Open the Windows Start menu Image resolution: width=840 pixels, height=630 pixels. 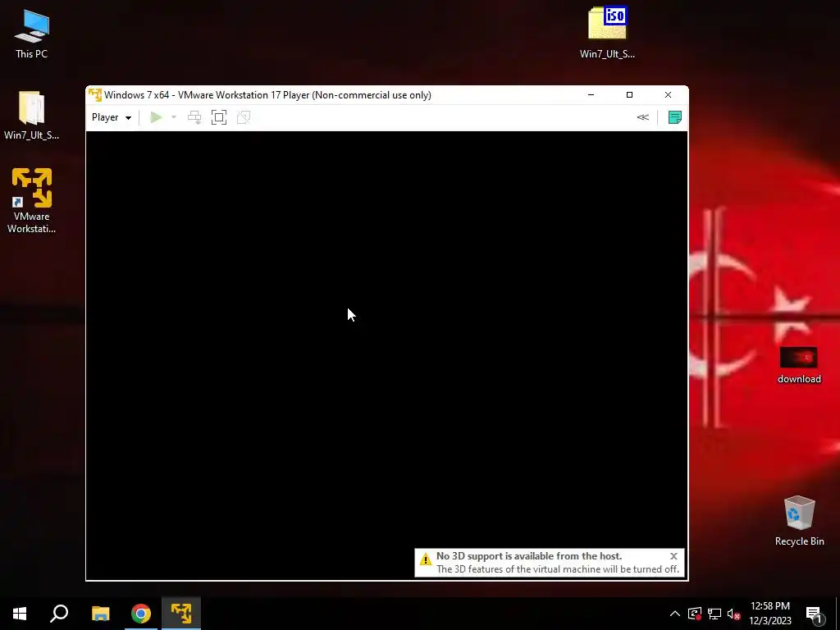(x=20, y=614)
